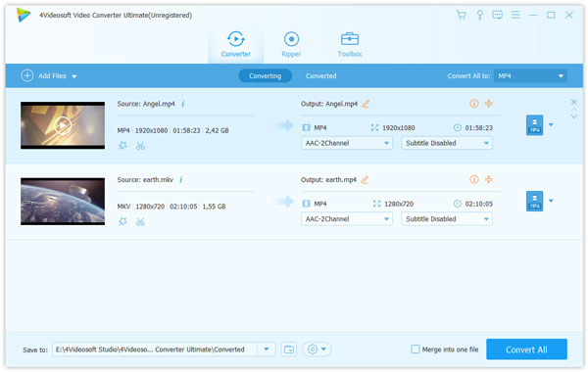
Task: Play the Angel.mp4 video thumbnail
Action: 63,125
